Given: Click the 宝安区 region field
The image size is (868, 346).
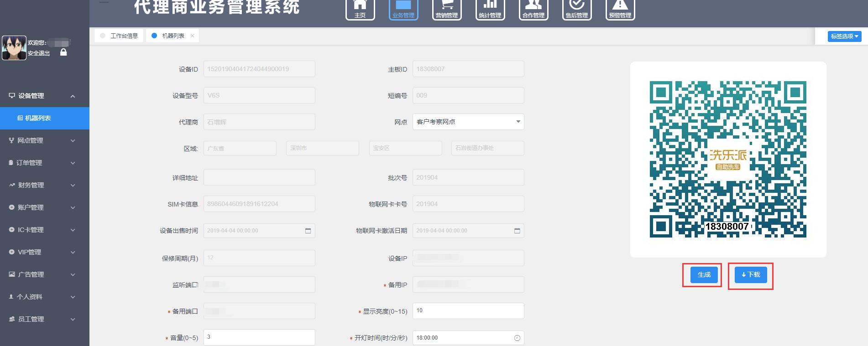Looking at the screenshot, I should [x=406, y=148].
